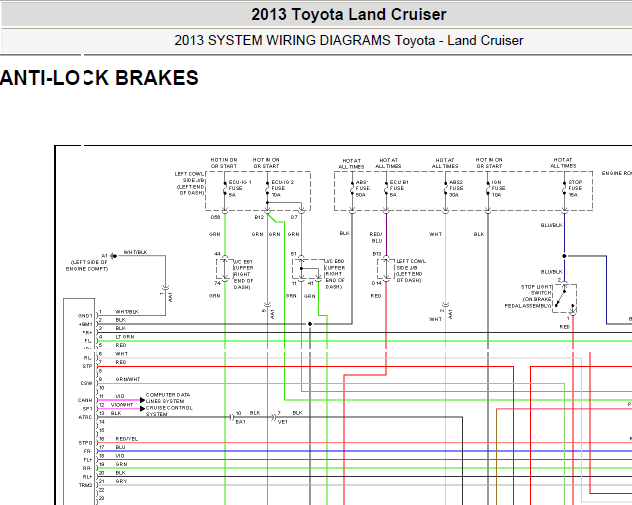
Task: Click the 'ECU B1 FUSE 5A' label
Action: [x=399, y=188]
